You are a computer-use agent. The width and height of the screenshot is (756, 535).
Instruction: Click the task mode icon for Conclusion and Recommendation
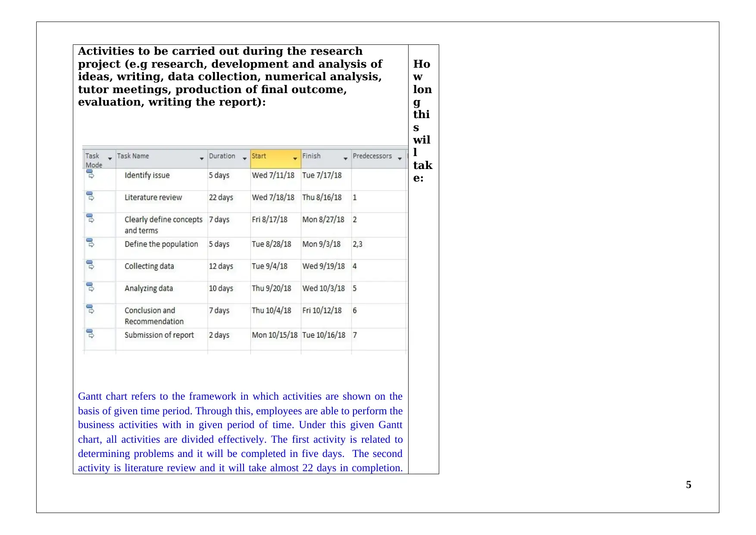coord(90,309)
